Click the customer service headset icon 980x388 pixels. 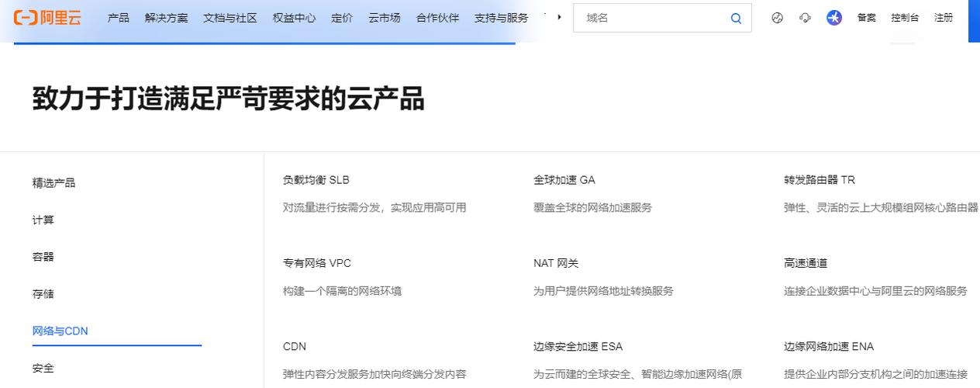pos(806,18)
